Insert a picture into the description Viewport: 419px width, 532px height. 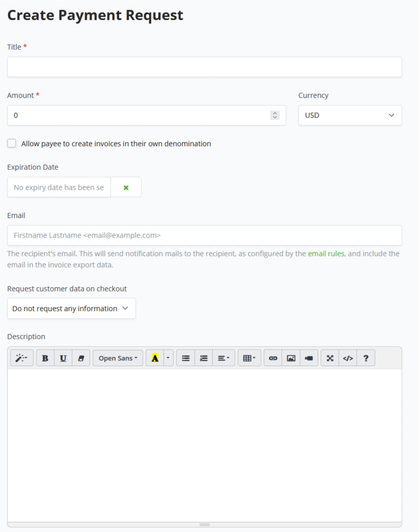[291, 358]
